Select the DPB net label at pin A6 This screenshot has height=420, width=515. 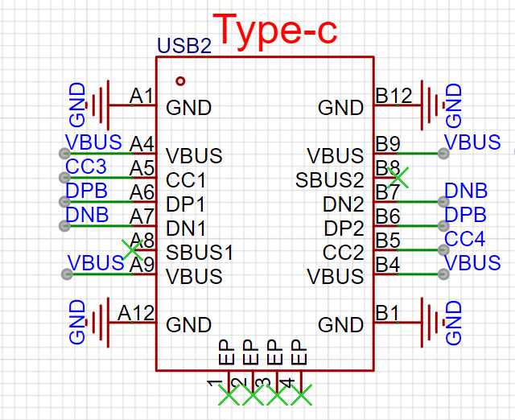(86, 191)
